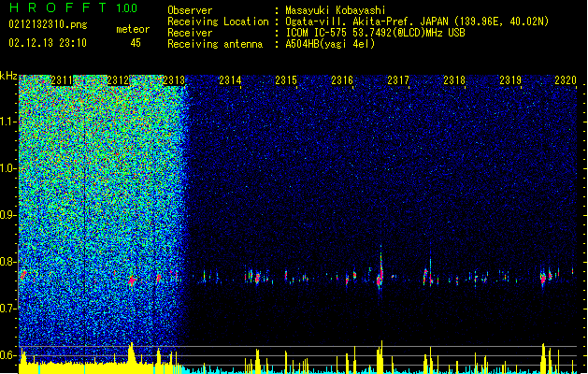Click the 2314 time marker

coord(230,80)
